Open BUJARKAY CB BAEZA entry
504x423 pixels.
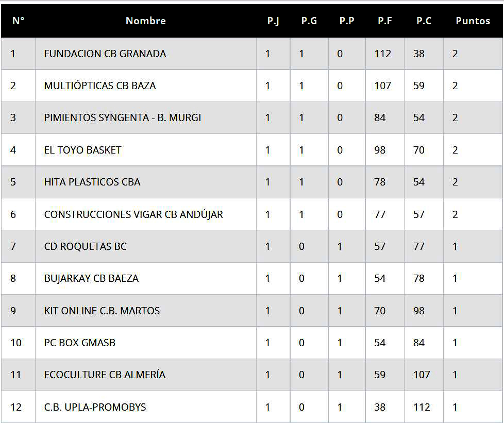pyautogui.click(x=91, y=278)
